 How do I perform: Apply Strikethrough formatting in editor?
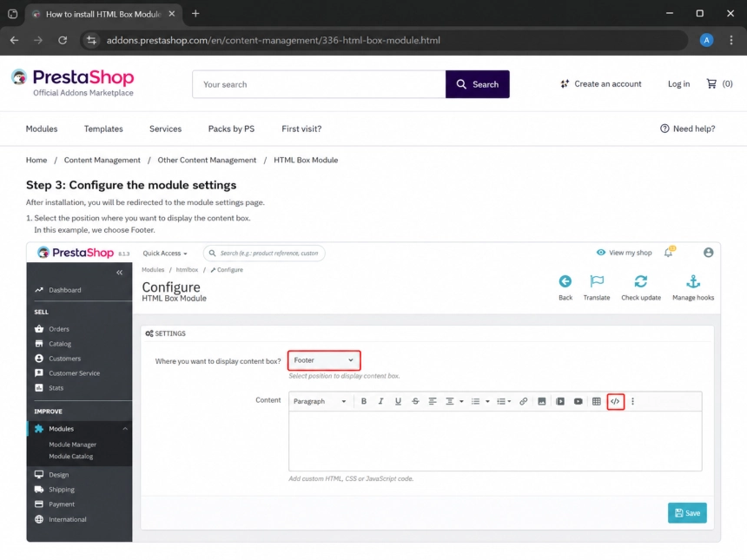[x=415, y=401]
